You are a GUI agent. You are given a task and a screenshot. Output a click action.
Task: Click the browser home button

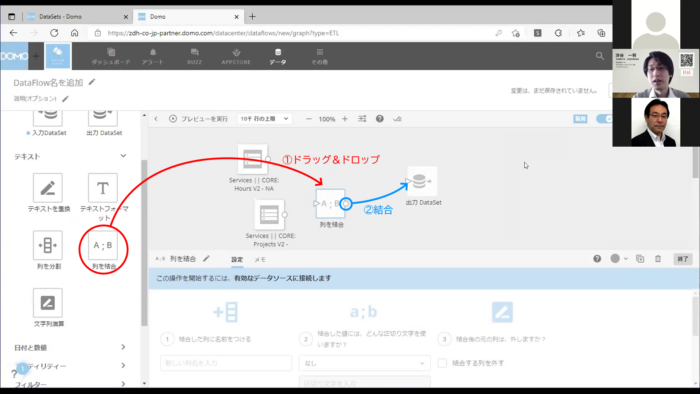click(75, 33)
